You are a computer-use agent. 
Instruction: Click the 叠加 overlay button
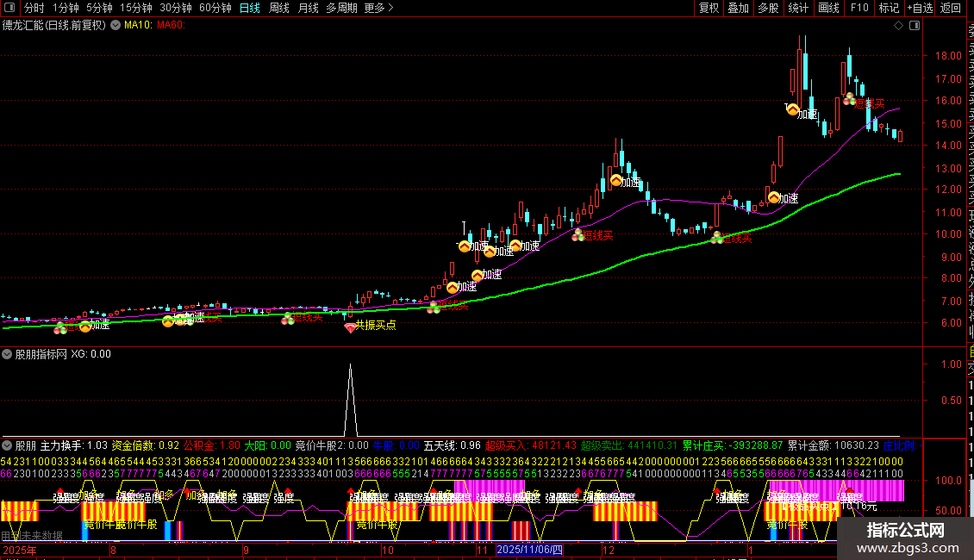coord(739,8)
